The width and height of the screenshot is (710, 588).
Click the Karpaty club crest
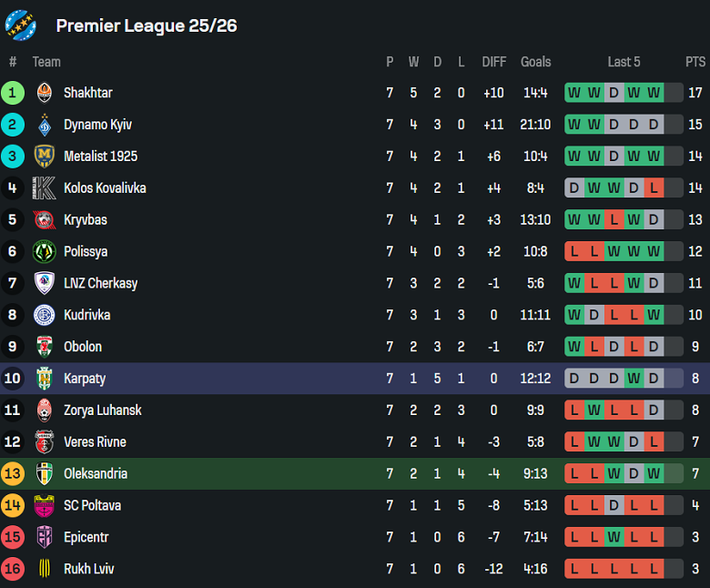coord(45,379)
